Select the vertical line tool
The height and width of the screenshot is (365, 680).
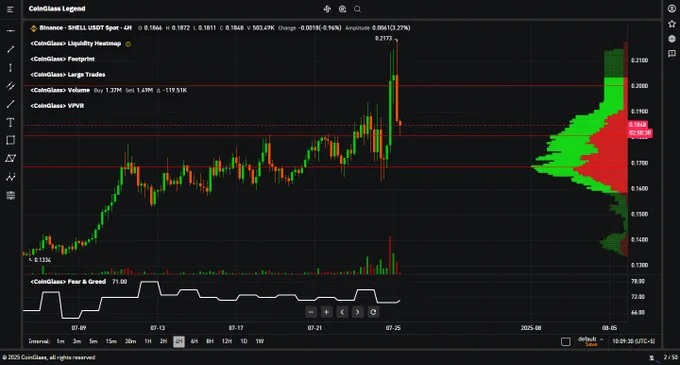pos(10,68)
